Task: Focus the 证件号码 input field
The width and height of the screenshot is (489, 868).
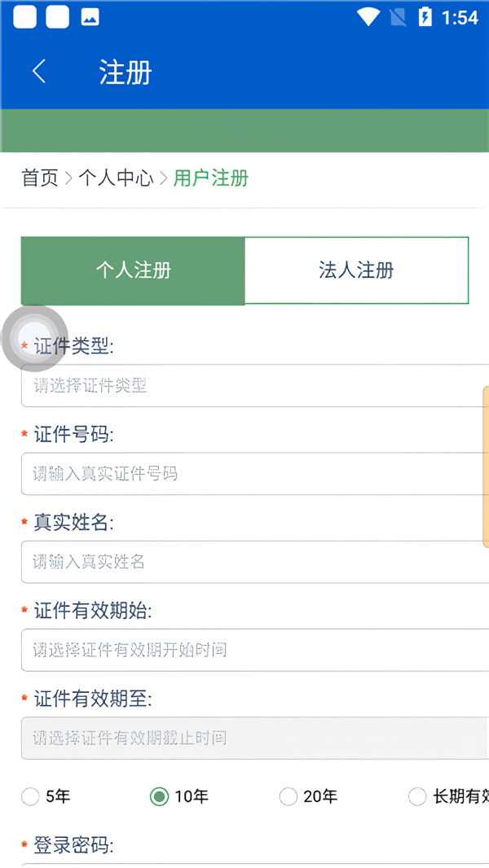Action: (x=254, y=473)
